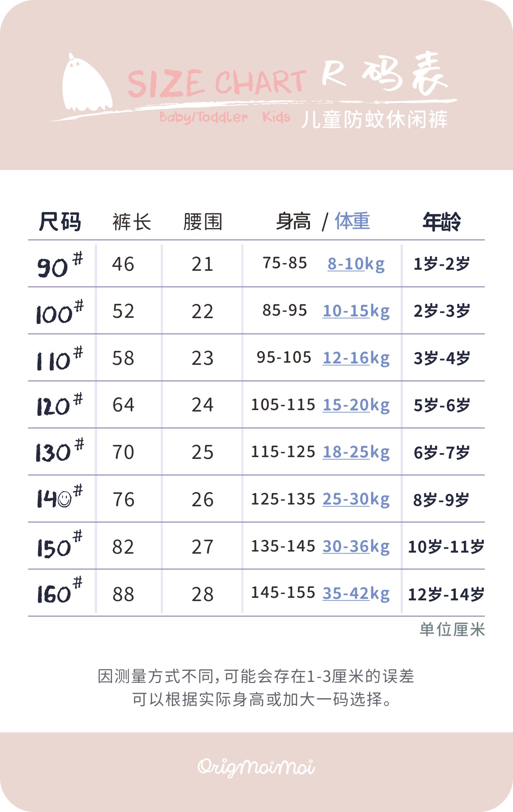Viewport: 513px width, 812px height.
Task: Open the 10-15kg weight link
Action: pyautogui.click(x=356, y=311)
